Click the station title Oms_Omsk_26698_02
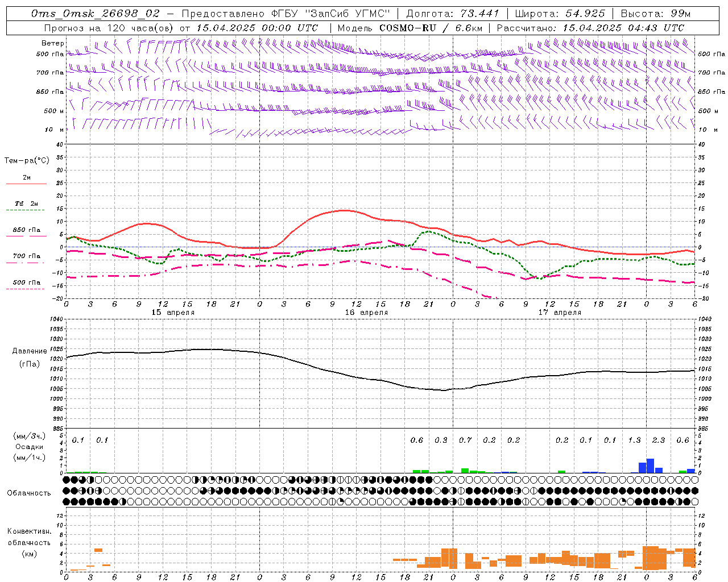Screen dimensions: 728x582 [x=96, y=13]
